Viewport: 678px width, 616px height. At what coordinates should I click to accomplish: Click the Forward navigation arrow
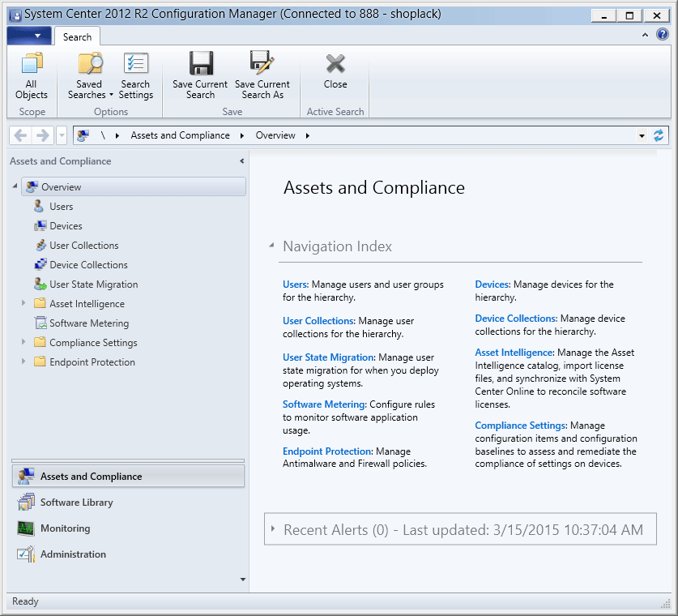point(42,135)
